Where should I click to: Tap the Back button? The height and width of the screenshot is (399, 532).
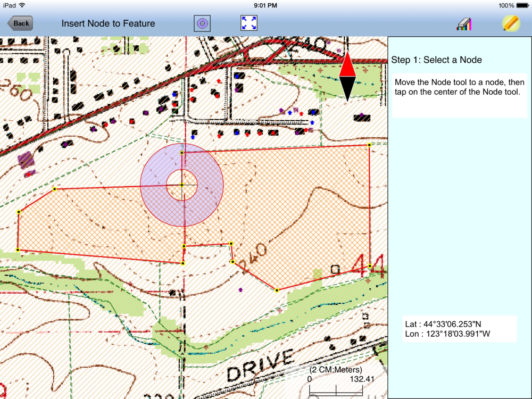(20, 23)
